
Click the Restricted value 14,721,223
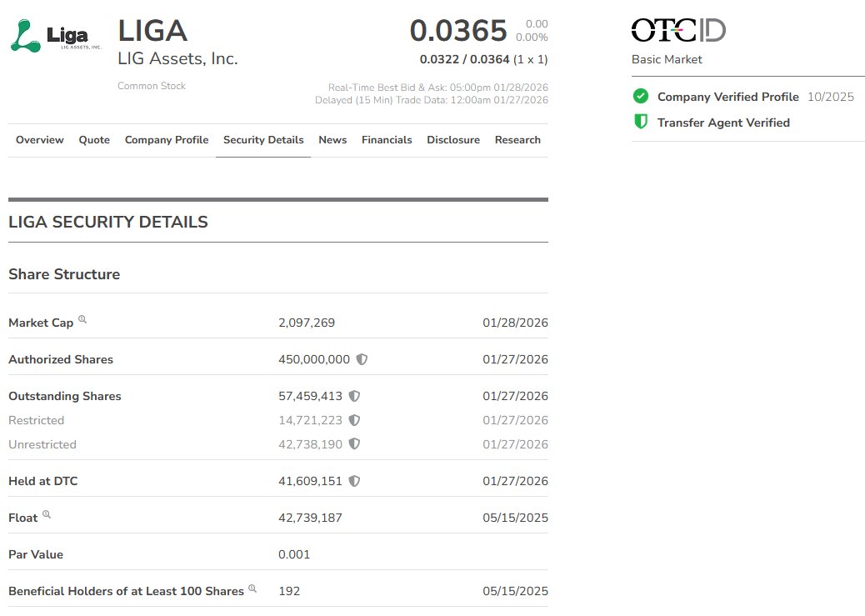pos(311,421)
